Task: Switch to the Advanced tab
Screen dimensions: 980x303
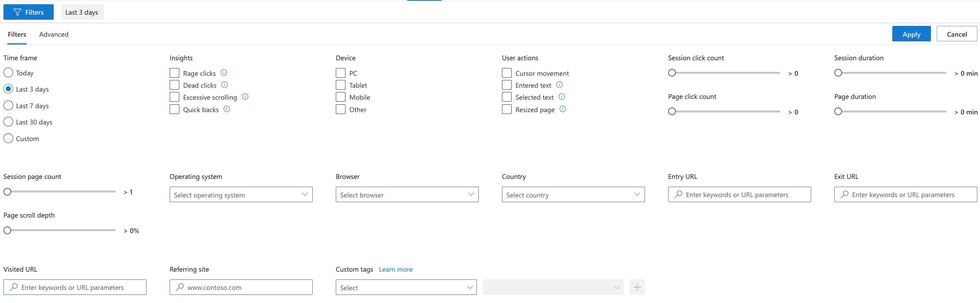Action: 54,34
